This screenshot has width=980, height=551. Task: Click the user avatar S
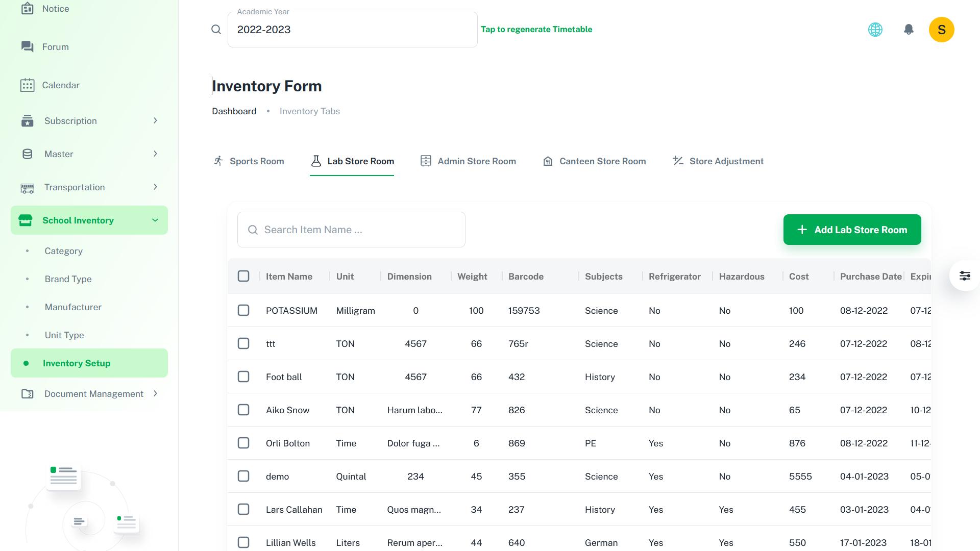[x=941, y=30]
